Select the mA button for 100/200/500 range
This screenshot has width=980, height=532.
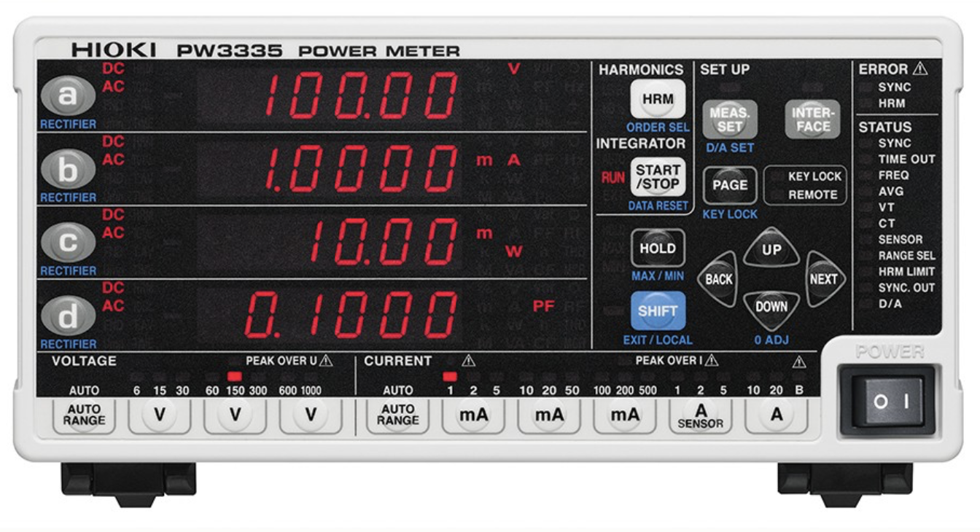pyautogui.click(x=625, y=415)
